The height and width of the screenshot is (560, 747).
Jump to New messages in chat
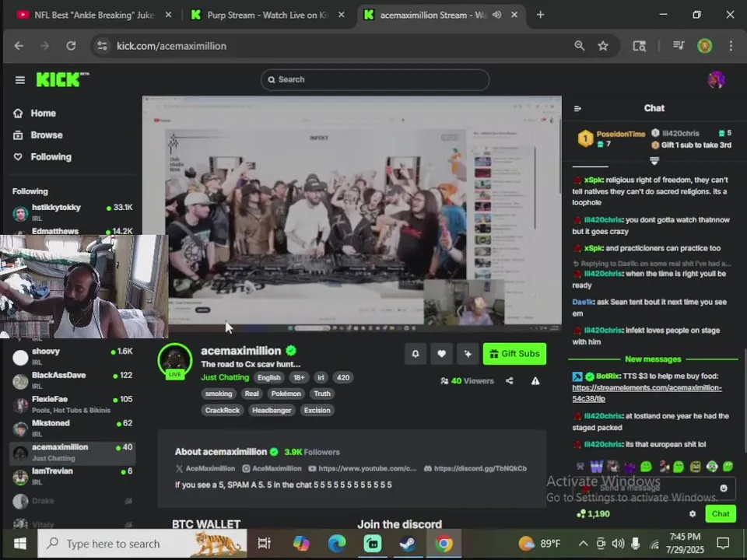pyautogui.click(x=653, y=359)
